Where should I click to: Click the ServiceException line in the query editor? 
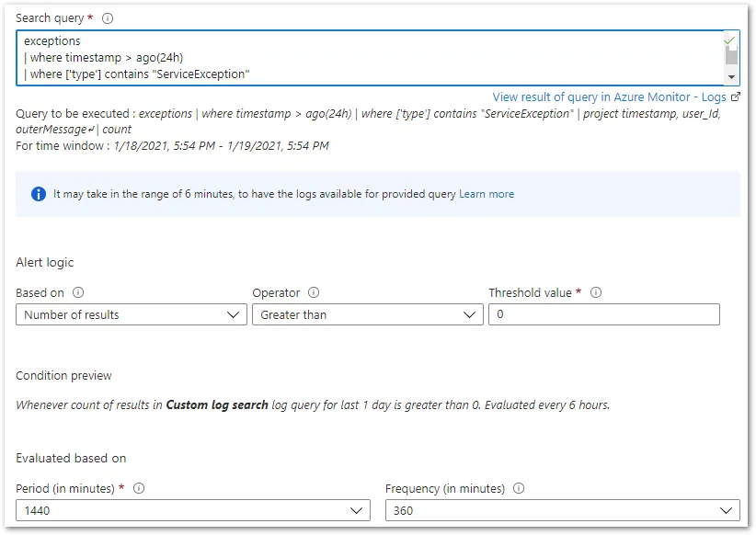click(x=137, y=74)
